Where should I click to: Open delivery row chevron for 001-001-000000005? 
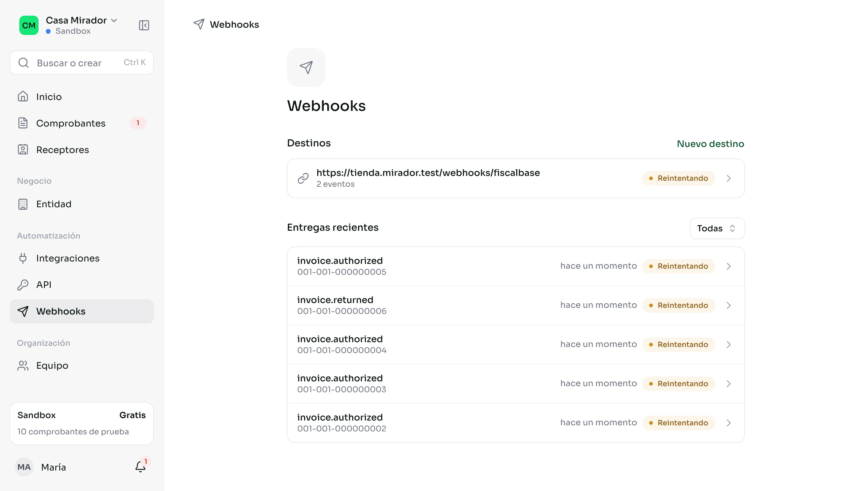(729, 266)
